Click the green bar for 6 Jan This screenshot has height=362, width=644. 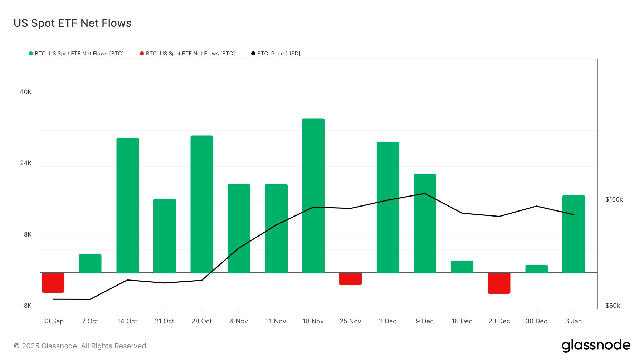point(574,234)
